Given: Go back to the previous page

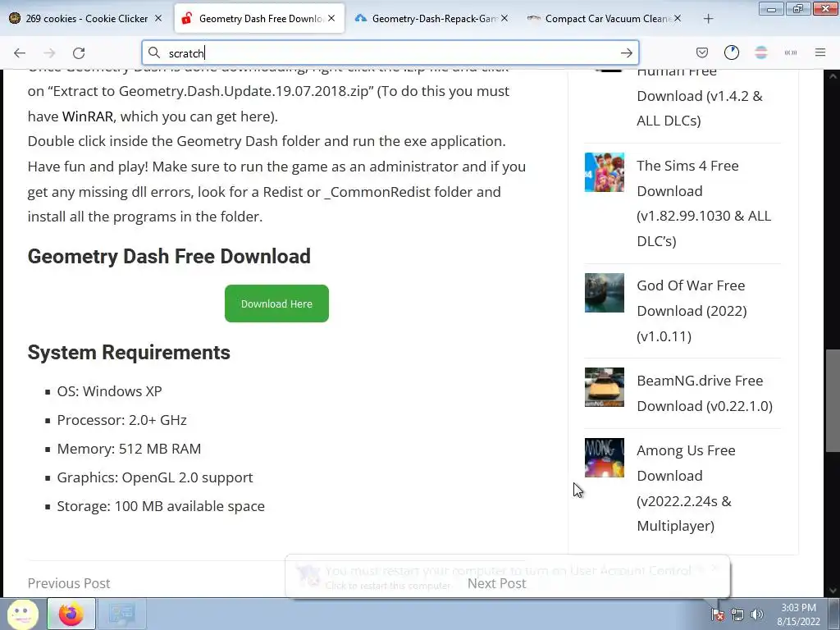Looking at the screenshot, I should [20, 53].
